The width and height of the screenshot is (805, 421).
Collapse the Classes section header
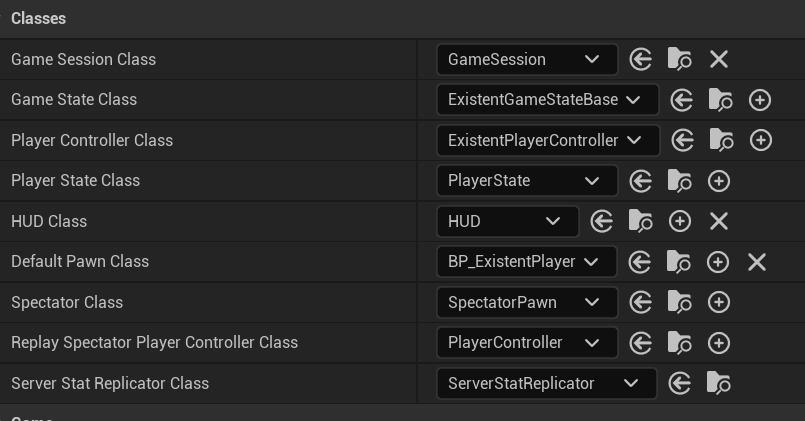(x=38, y=18)
